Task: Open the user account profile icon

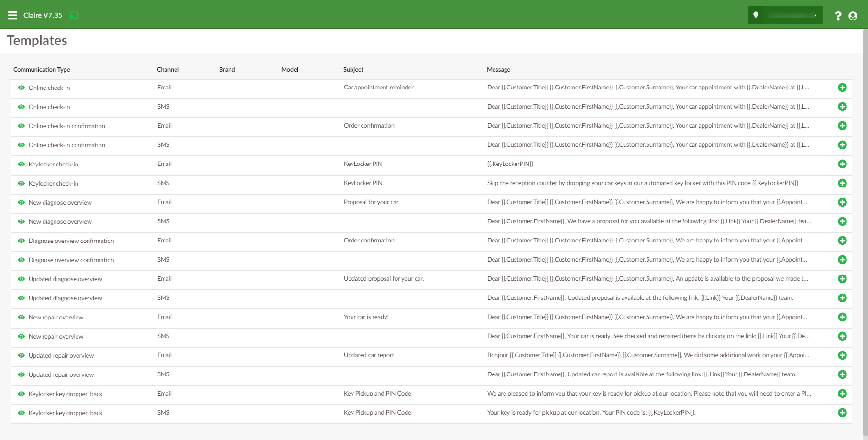Action: [x=853, y=16]
